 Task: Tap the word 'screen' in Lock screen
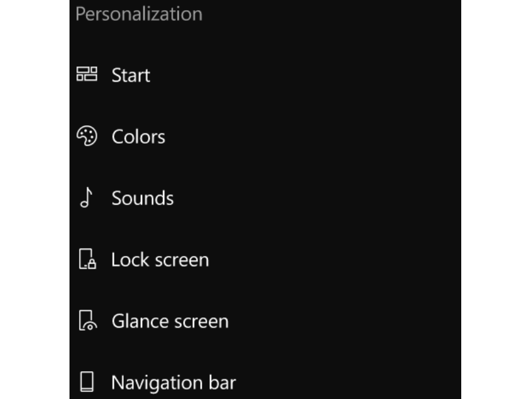pos(182,261)
